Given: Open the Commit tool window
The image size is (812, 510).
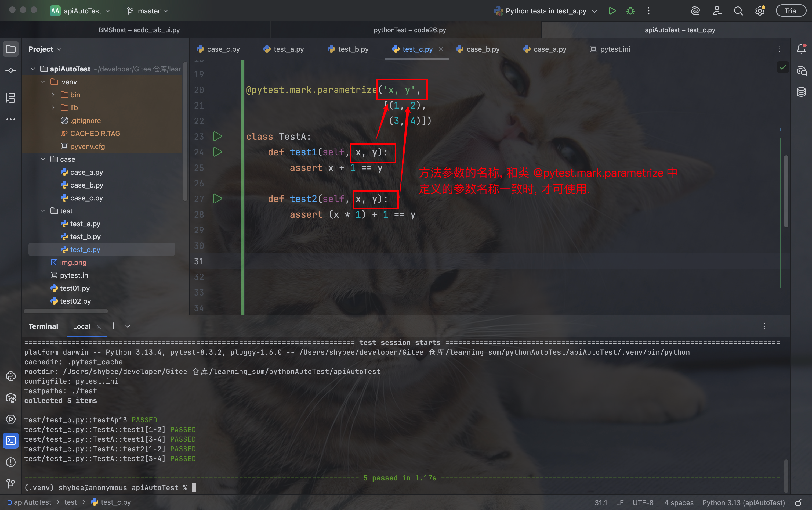Looking at the screenshot, I should 11,70.
